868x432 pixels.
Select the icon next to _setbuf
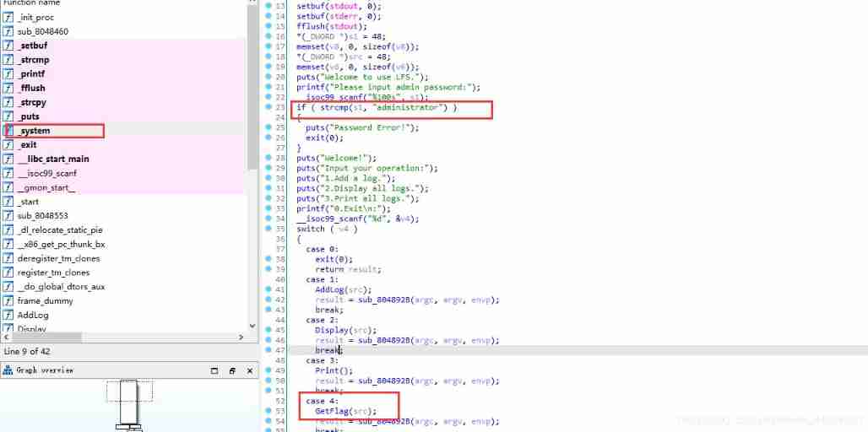[8, 46]
